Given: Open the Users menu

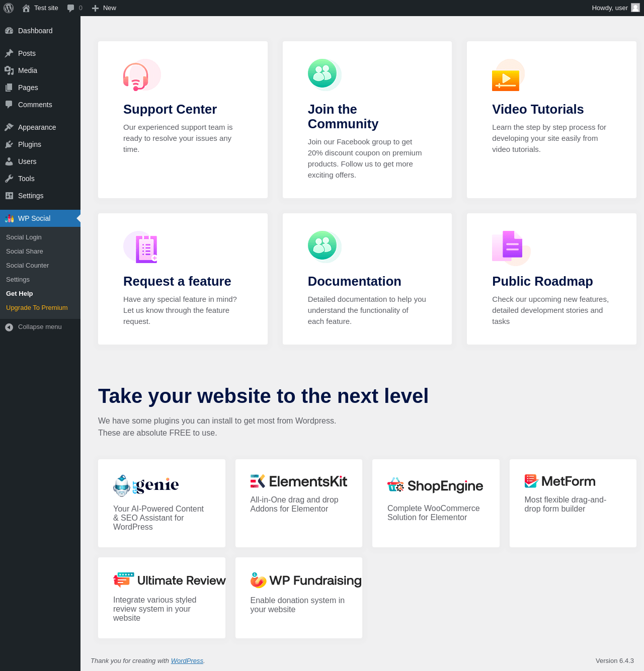Looking at the screenshot, I should [x=40, y=161].
